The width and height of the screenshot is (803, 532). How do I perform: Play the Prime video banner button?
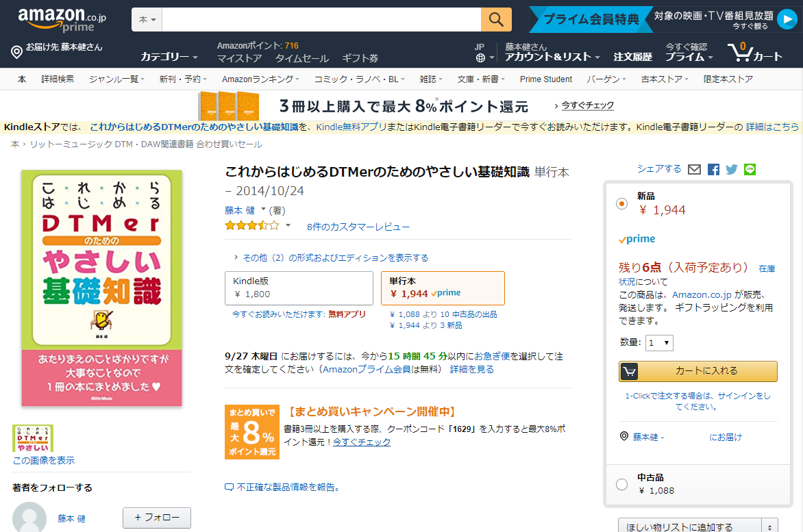(787, 19)
